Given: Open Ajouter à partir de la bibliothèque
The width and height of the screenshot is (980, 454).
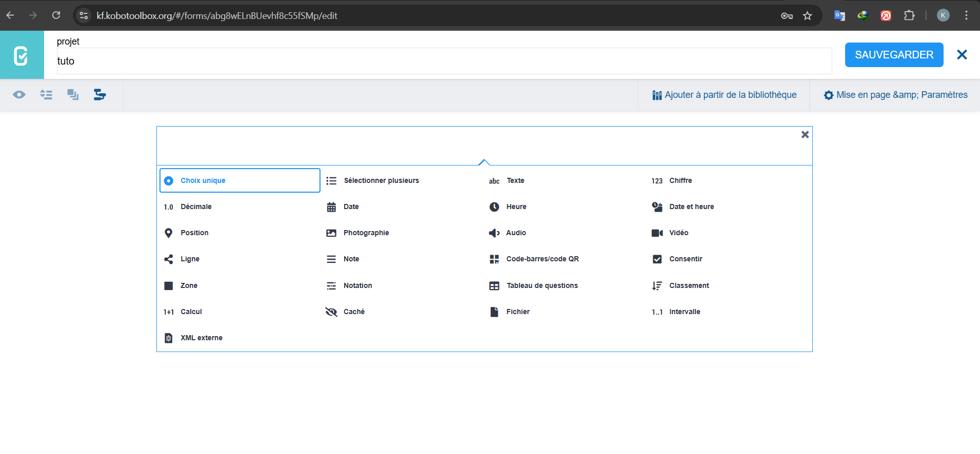Looking at the screenshot, I should pyautogui.click(x=724, y=95).
